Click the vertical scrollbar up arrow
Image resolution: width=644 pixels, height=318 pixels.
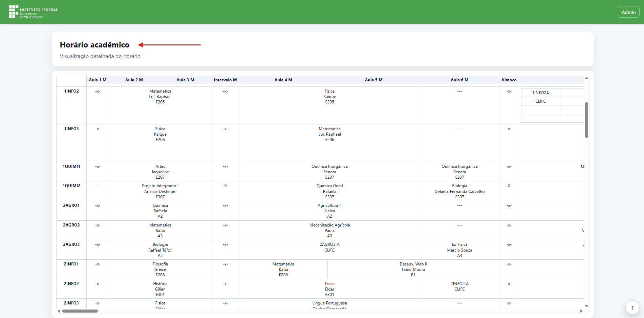586,78
